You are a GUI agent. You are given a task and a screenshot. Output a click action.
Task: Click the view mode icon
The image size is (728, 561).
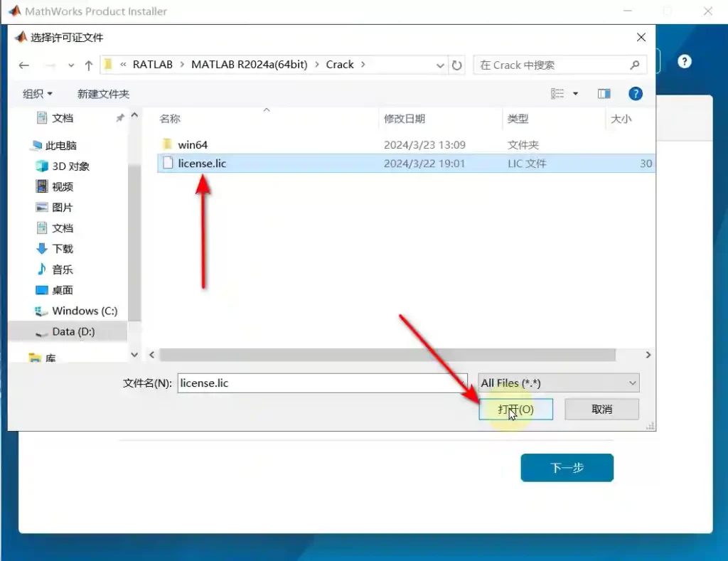point(558,94)
